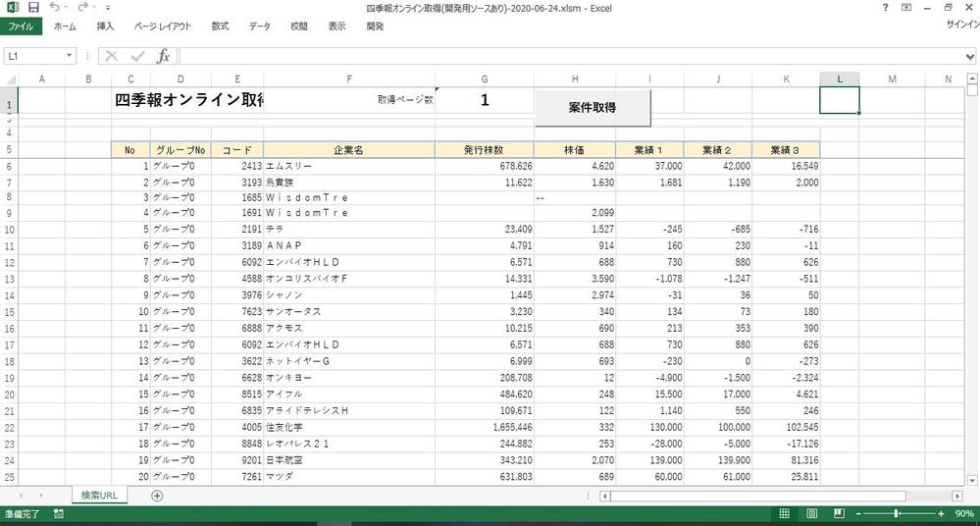Screen dimensions: 980x526
Task: Click the Save icon in quick access toolbar
Action: click(33, 8)
